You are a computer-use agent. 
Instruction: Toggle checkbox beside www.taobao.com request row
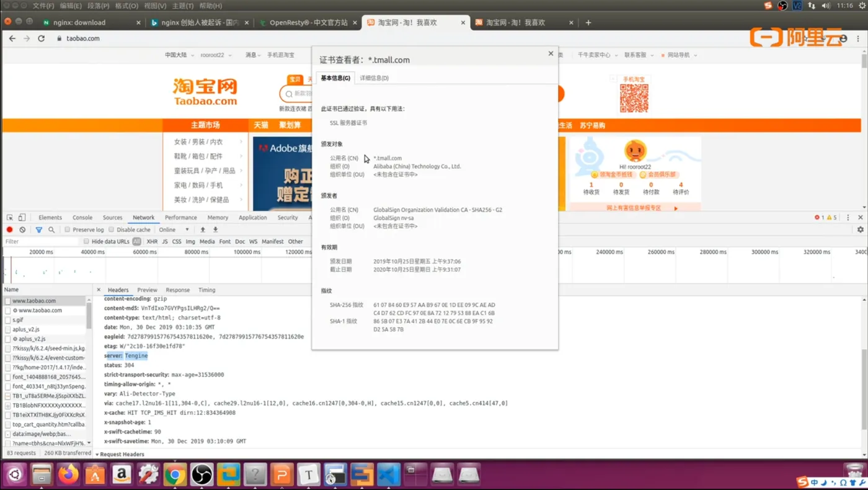pyautogui.click(x=8, y=301)
